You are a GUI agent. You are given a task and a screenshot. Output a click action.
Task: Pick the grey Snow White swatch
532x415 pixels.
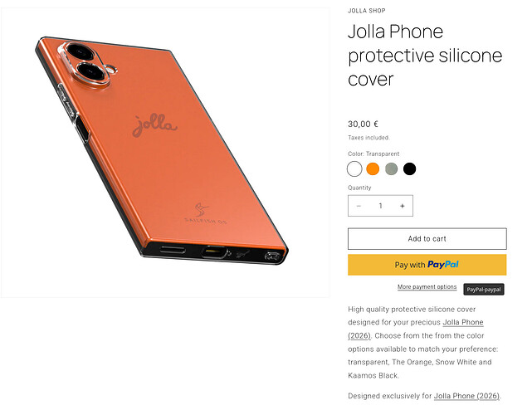coord(391,168)
